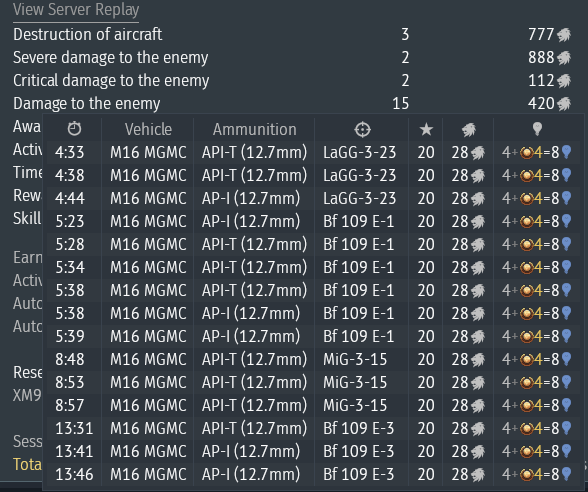Click silver lion icon beside 777 reward
This screenshot has height=492, width=588.
tap(564, 35)
